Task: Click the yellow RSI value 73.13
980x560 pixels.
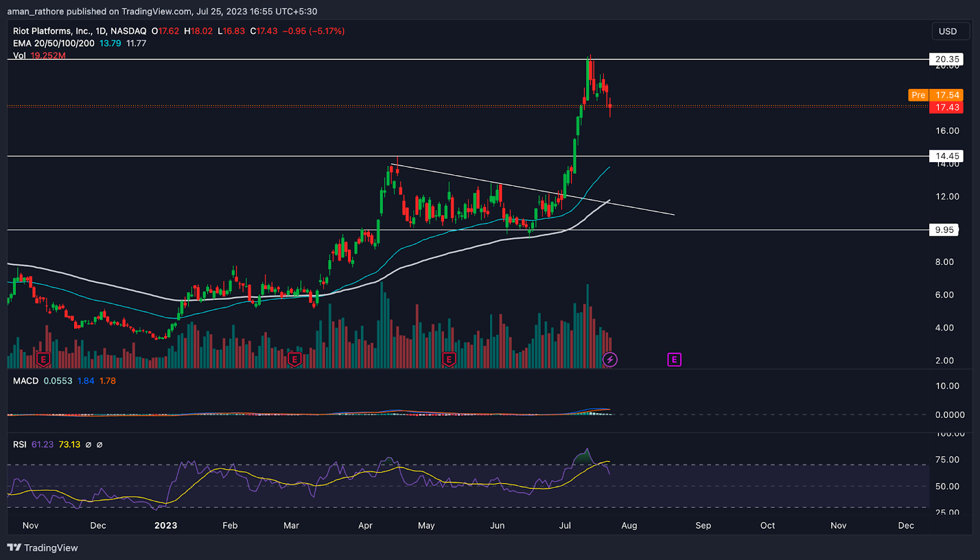Action: (69, 444)
